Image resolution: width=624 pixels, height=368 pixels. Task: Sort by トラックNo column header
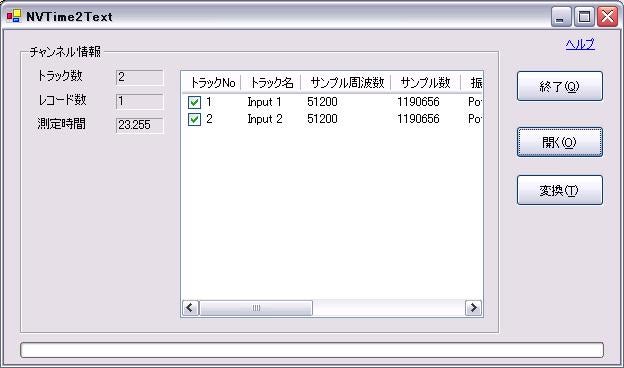212,83
